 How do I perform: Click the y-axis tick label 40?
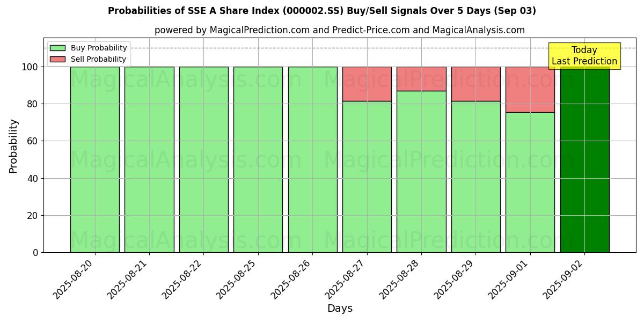click(33, 178)
